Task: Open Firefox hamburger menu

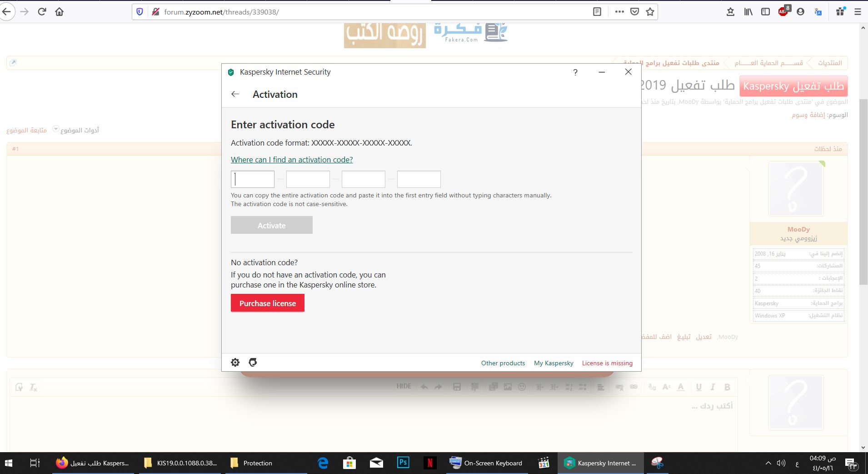Action: 858,12
